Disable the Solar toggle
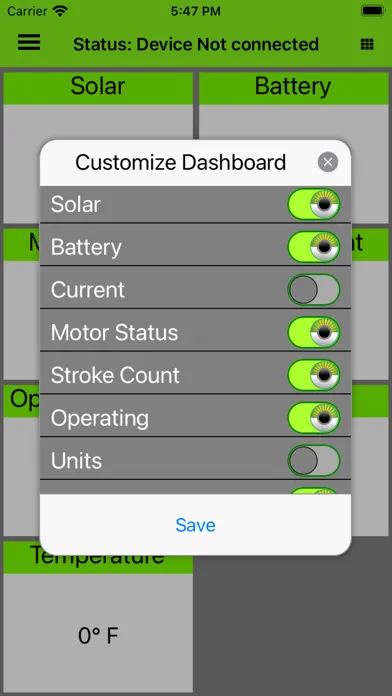The width and height of the screenshot is (392, 696). tap(314, 204)
